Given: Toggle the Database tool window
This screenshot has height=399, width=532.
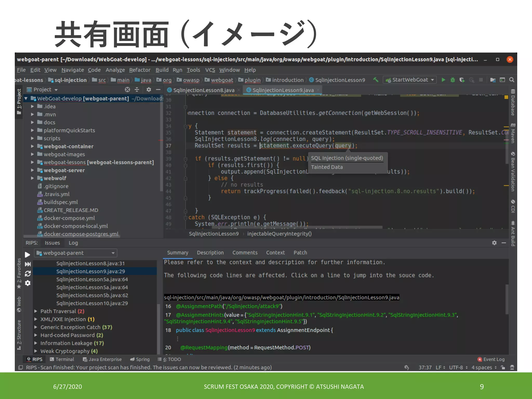Looking at the screenshot, I should pos(513,103).
